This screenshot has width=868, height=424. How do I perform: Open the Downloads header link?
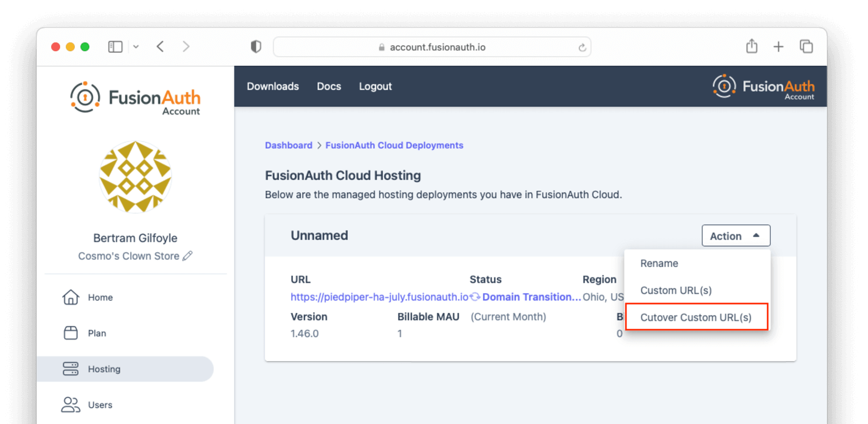(x=273, y=86)
